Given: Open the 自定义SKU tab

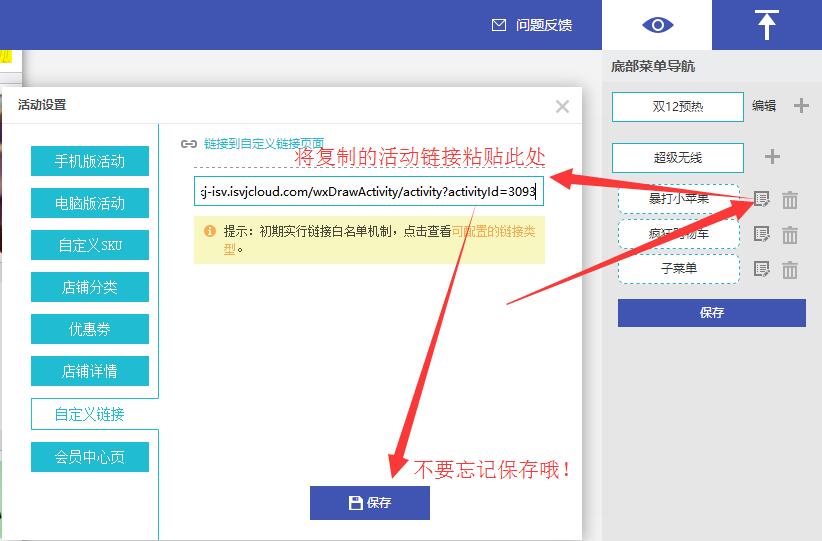Looking at the screenshot, I should pos(90,245).
